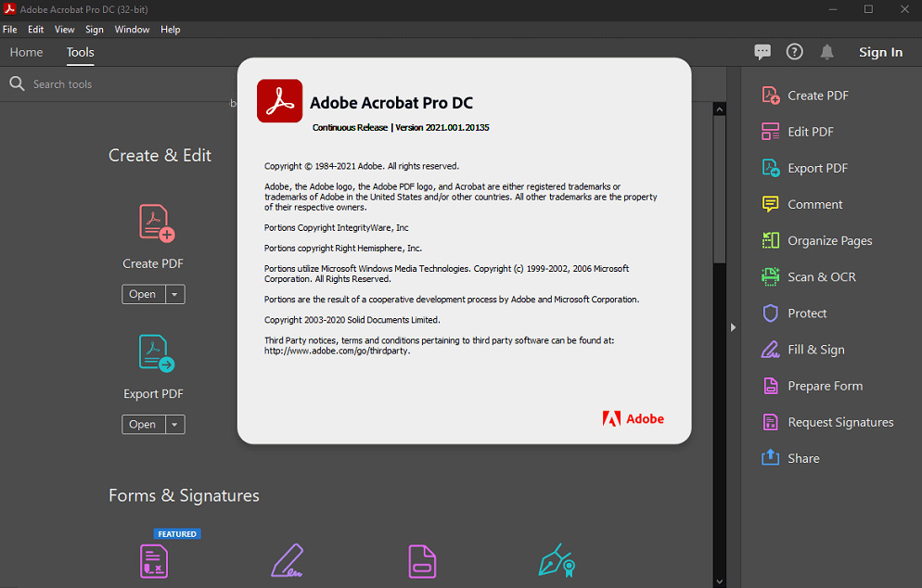The image size is (922, 588).
Task: Click the Organize Pages icon
Action: 770,240
